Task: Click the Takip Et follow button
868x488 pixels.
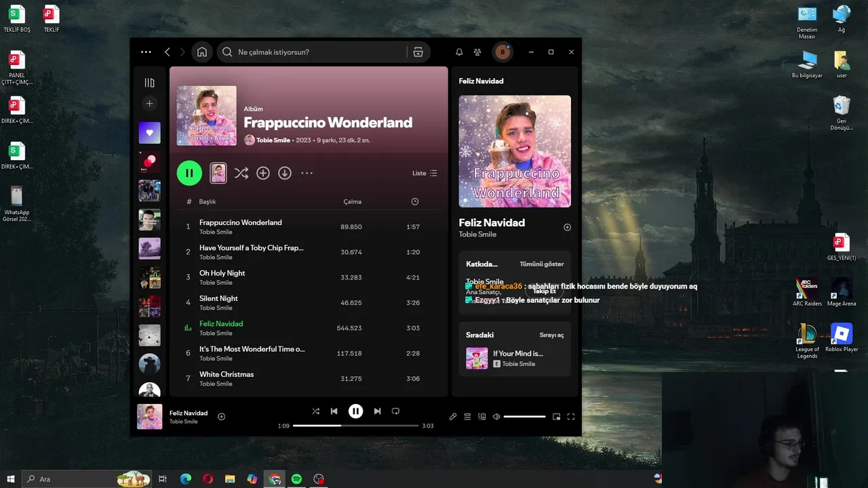Action: 545,291
